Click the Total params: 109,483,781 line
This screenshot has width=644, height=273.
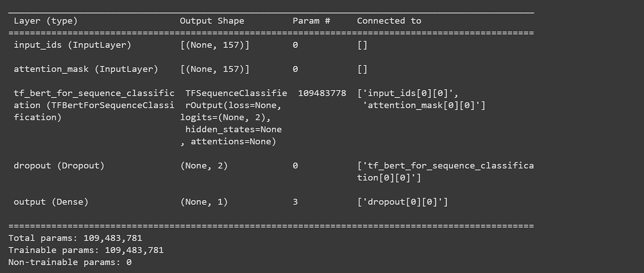click(x=75, y=238)
